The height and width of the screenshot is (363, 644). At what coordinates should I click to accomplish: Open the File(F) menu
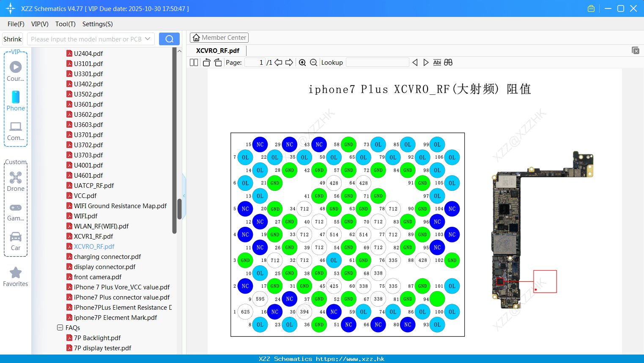[x=16, y=24]
